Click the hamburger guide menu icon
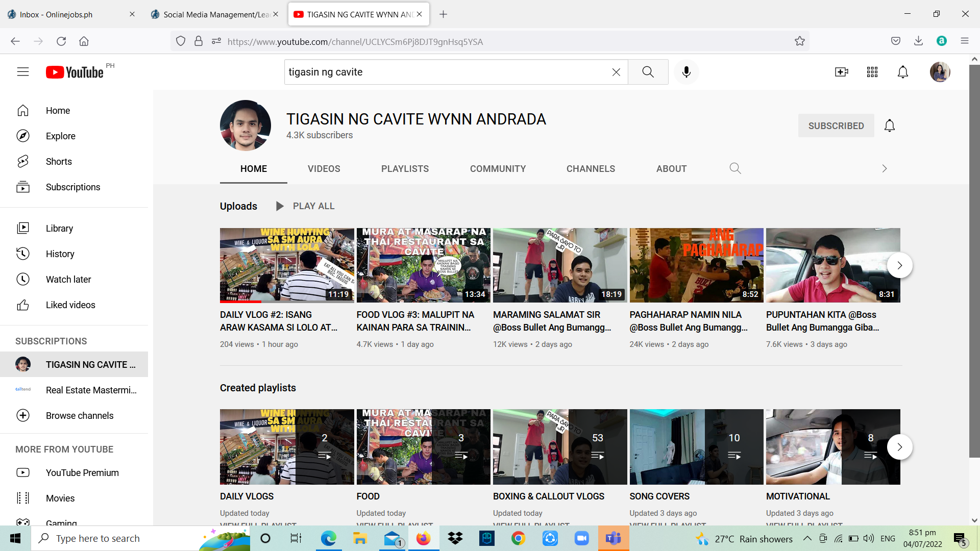Viewport: 980px width, 551px height. coord(23,72)
